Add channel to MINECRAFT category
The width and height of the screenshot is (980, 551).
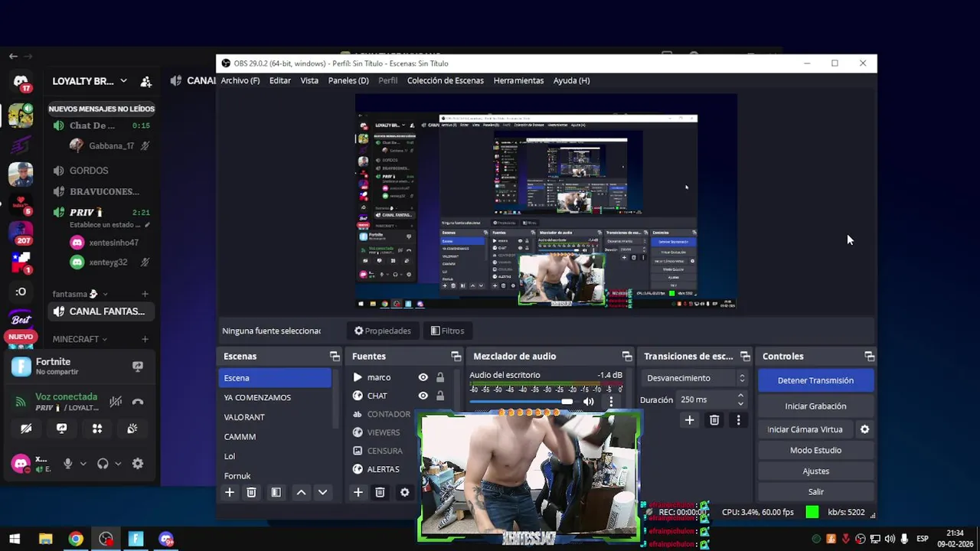tap(145, 339)
